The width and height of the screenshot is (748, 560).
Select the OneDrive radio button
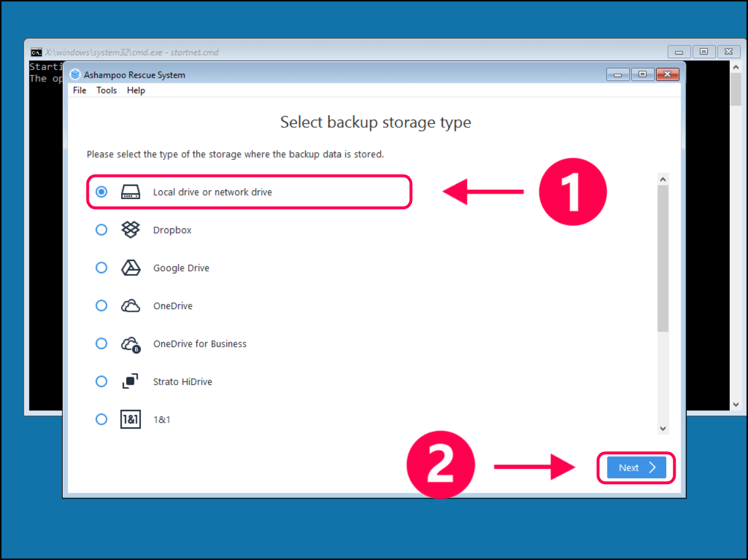coord(102,305)
